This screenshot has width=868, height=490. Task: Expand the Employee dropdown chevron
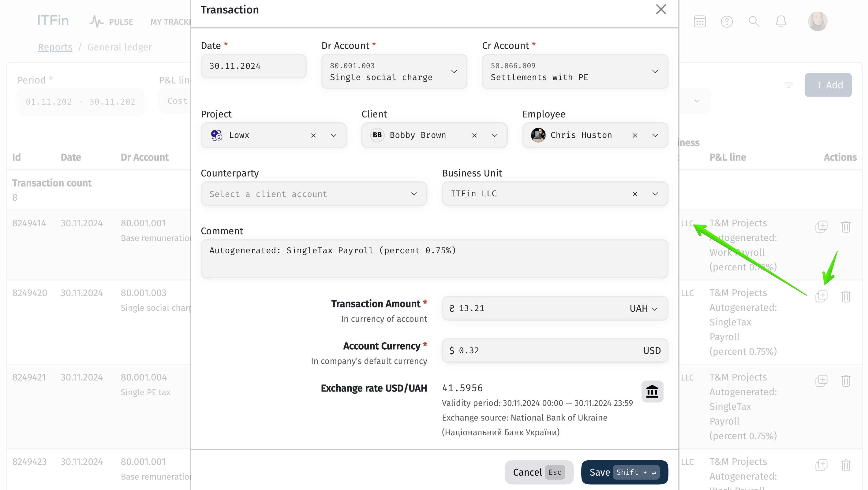[655, 135]
